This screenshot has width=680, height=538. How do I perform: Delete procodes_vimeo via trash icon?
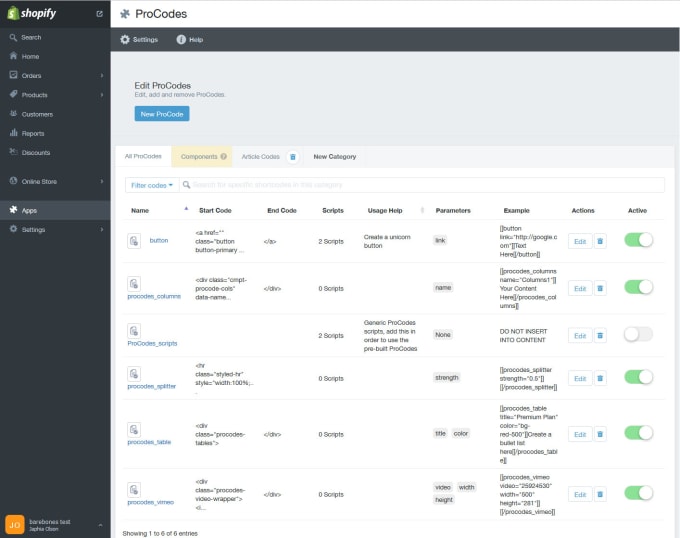(x=600, y=494)
